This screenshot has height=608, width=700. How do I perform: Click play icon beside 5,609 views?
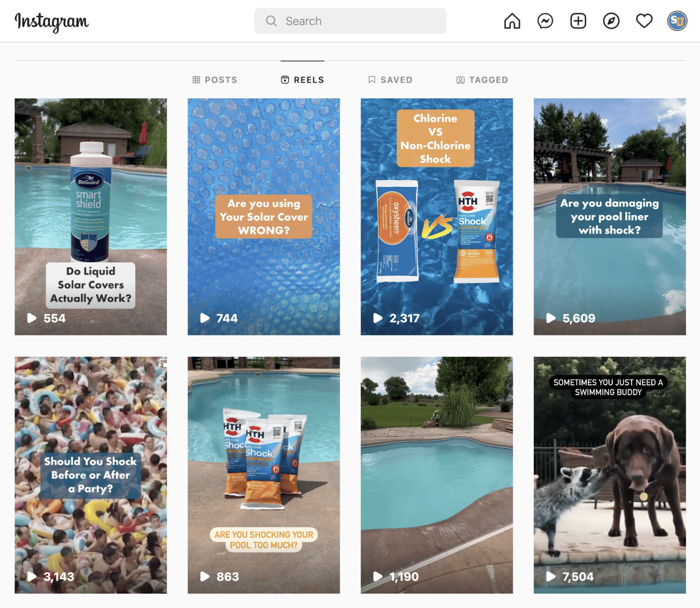pyautogui.click(x=551, y=318)
